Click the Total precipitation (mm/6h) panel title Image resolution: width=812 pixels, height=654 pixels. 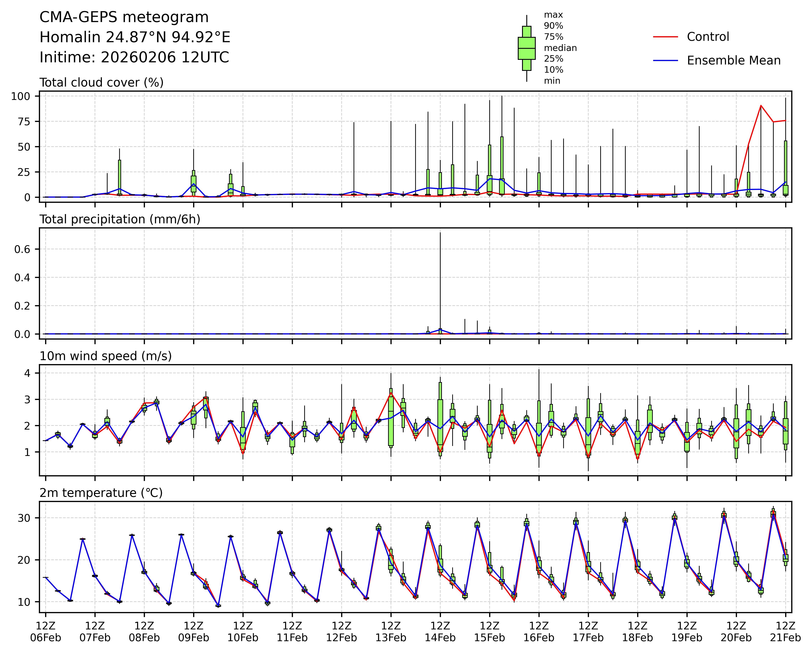pyautogui.click(x=120, y=219)
